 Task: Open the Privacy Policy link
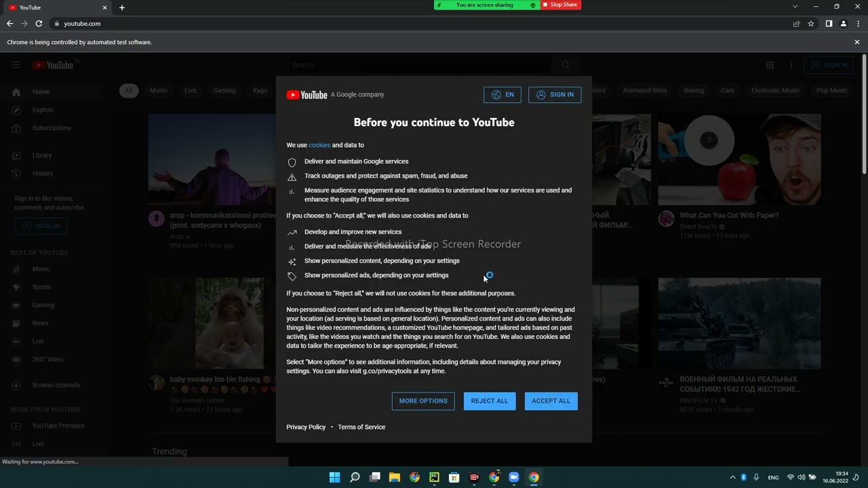click(x=306, y=427)
